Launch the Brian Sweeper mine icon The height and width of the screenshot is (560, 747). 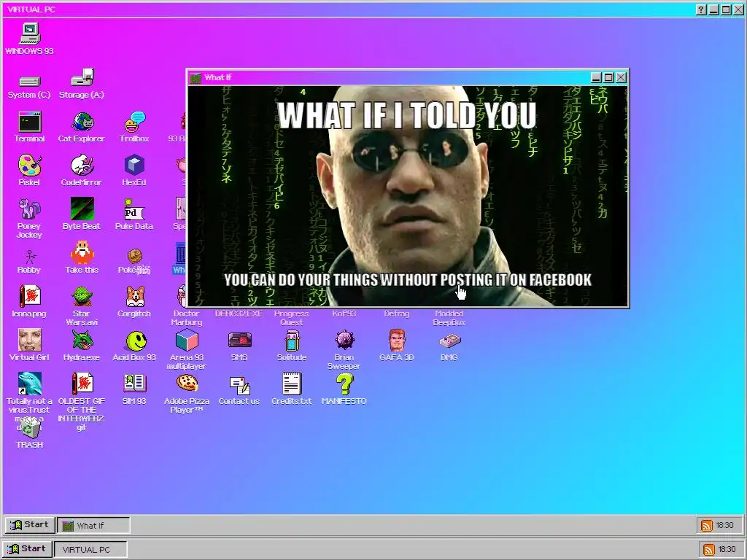pyautogui.click(x=344, y=340)
